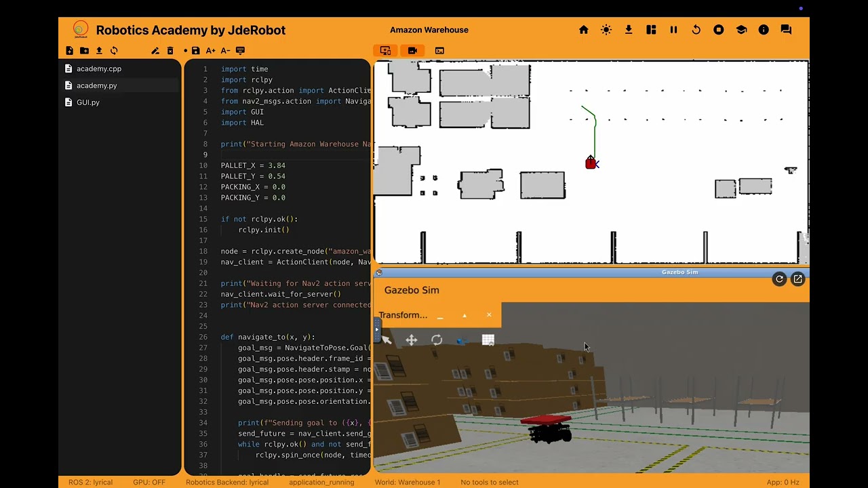Download the exercise code

(x=629, y=30)
